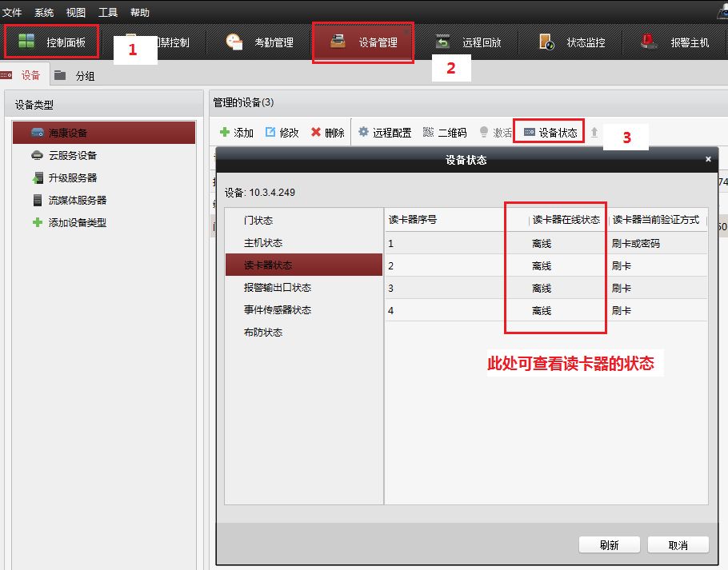Click the 状态监控 status monitor icon
This screenshot has height=570, width=728.
click(547, 42)
